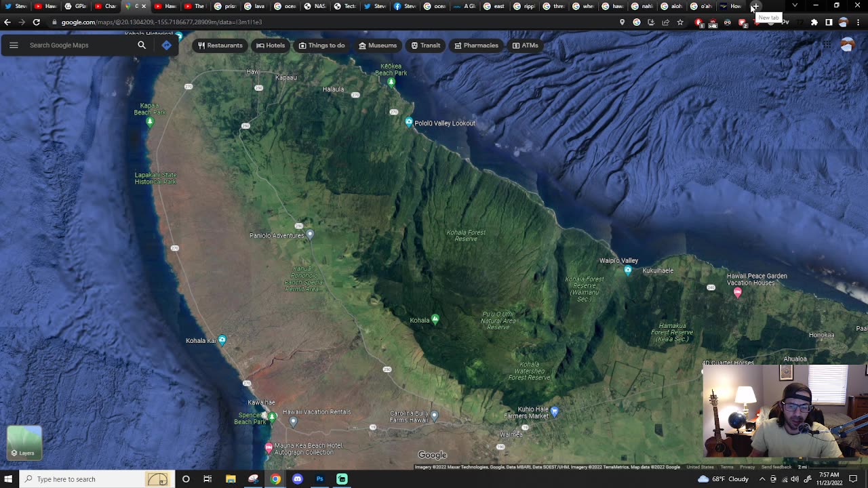Screen dimensions: 868x488
Task: Click the Kēōkea Beach Park pin
Action: point(391,82)
